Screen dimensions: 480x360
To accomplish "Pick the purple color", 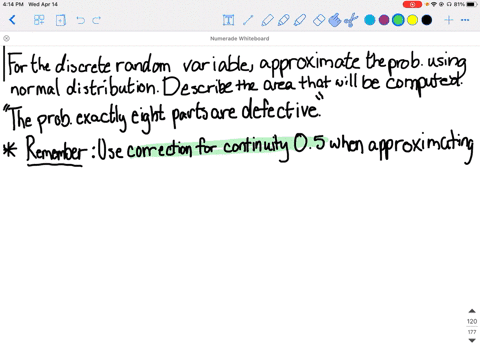I will [384, 20].
